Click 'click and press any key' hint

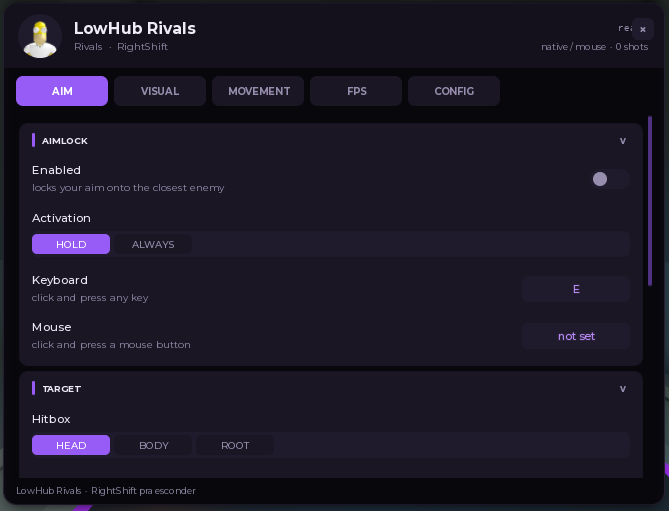(x=90, y=298)
